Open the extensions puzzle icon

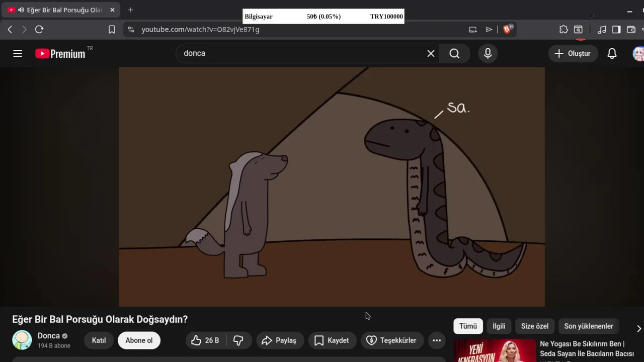click(x=563, y=30)
